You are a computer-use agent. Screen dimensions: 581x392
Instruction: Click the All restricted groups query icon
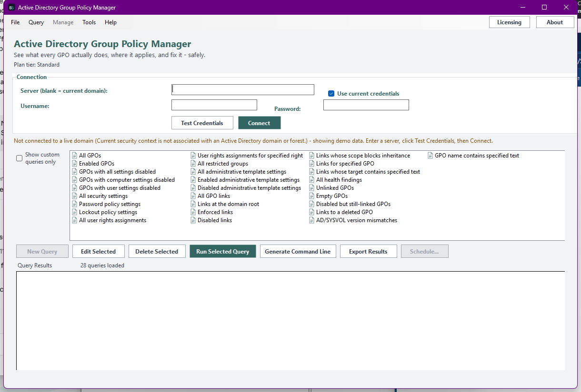tap(193, 164)
